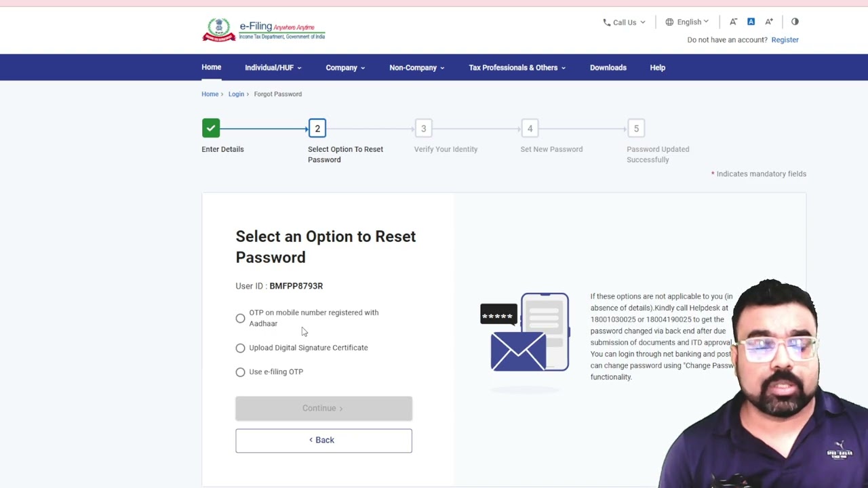This screenshot has height=488, width=868.
Task: Click the Register link
Action: [785, 40]
